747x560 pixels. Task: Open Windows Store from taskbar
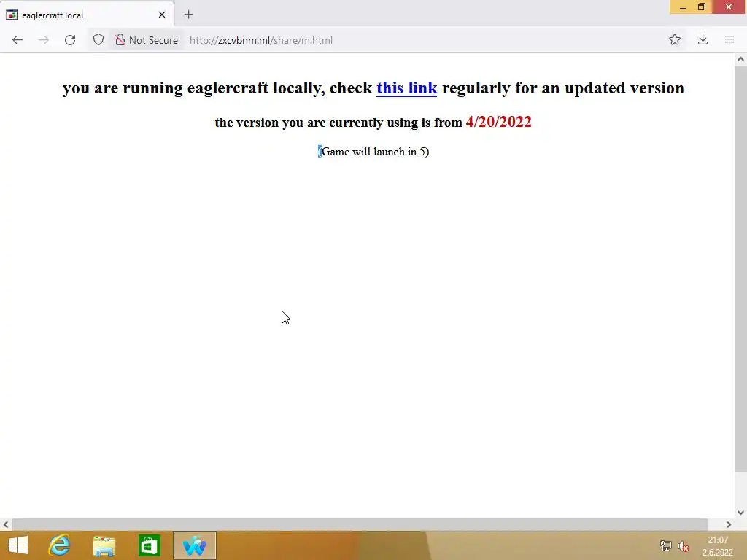(149, 545)
